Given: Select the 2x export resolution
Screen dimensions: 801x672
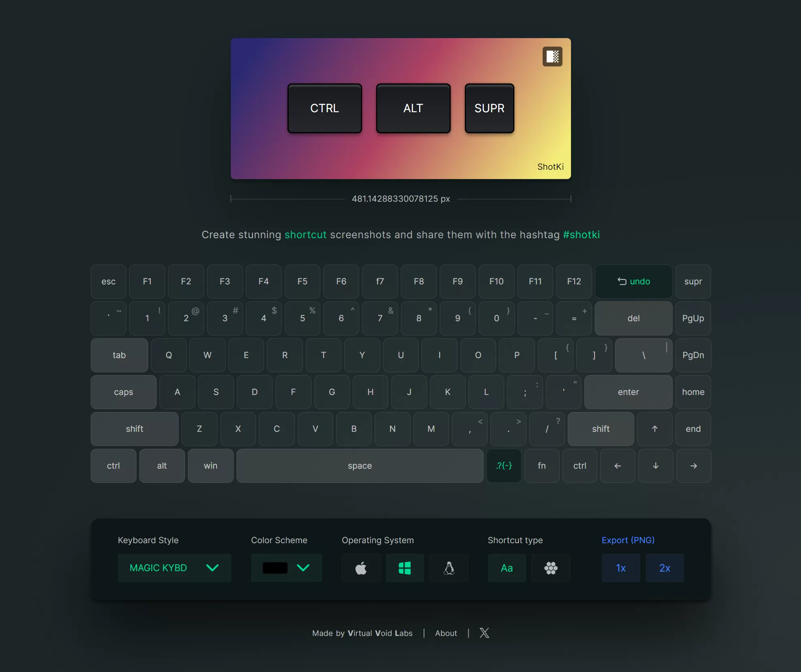Looking at the screenshot, I should pos(665,568).
